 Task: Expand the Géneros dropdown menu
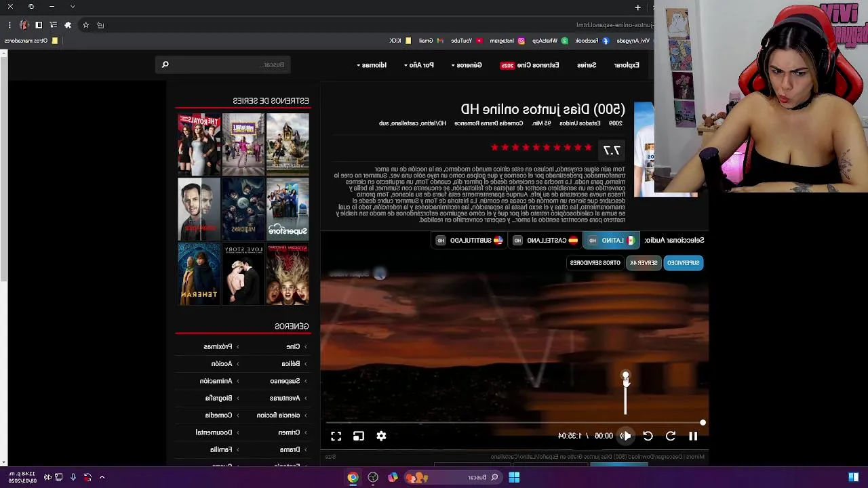pos(467,65)
